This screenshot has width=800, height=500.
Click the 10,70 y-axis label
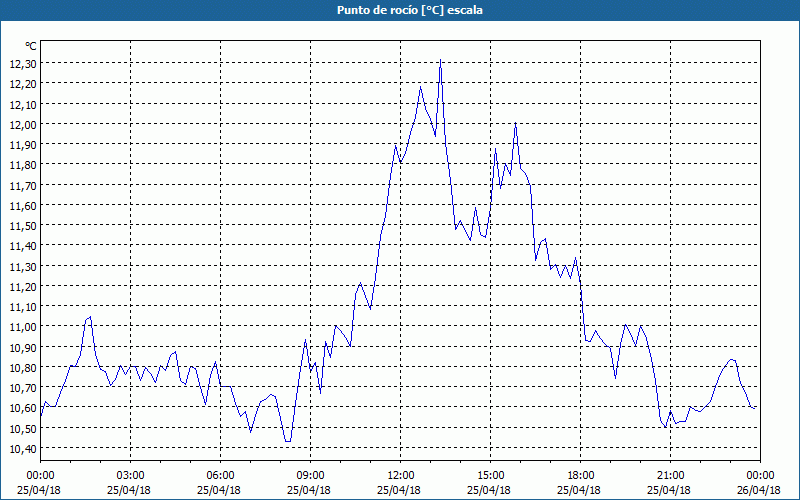pyautogui.click(x=23, y=388)
